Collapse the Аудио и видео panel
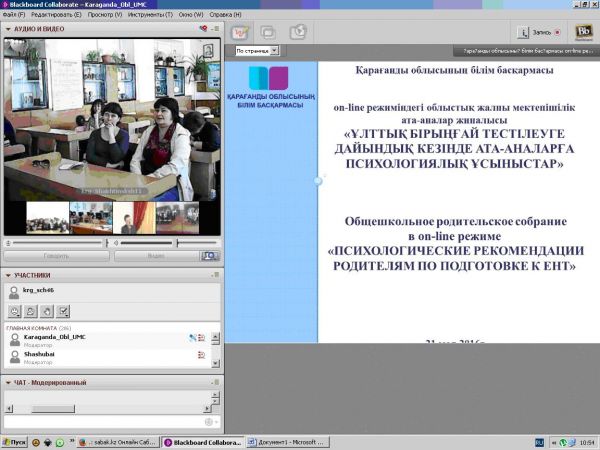This screenshot has height=450, width=600. (x=8, y=30)
